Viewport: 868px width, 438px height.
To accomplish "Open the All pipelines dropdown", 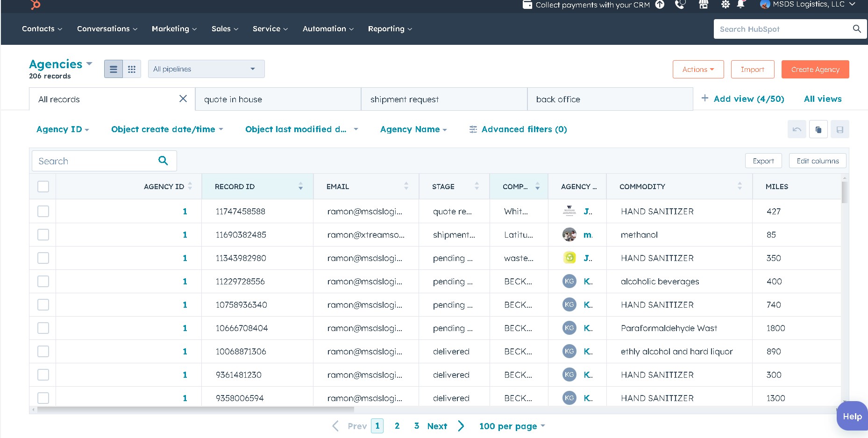I will pyautogui.click(x=206, y=69).
